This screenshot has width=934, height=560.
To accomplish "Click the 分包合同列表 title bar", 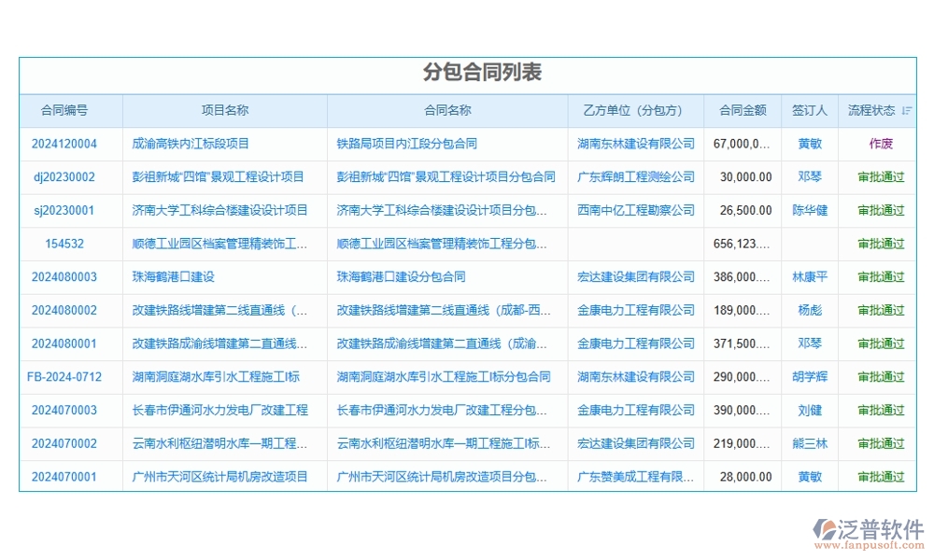I will coord(467,72).
